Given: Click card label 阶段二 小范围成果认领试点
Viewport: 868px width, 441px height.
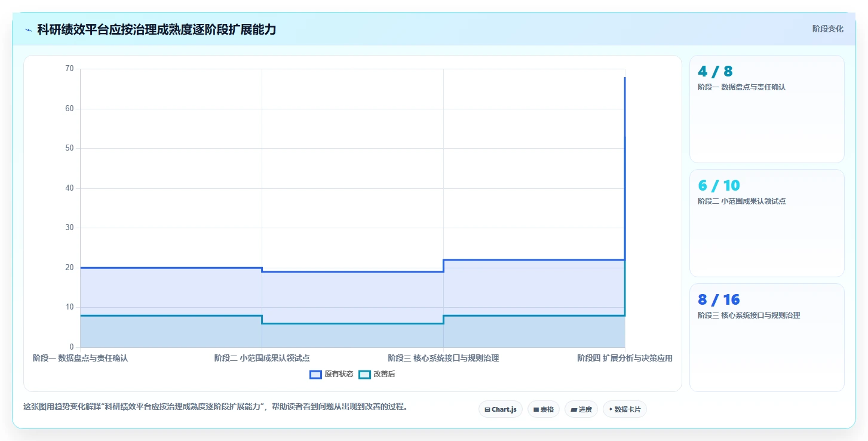Looking at the screenshot, I should click(741, 201).
